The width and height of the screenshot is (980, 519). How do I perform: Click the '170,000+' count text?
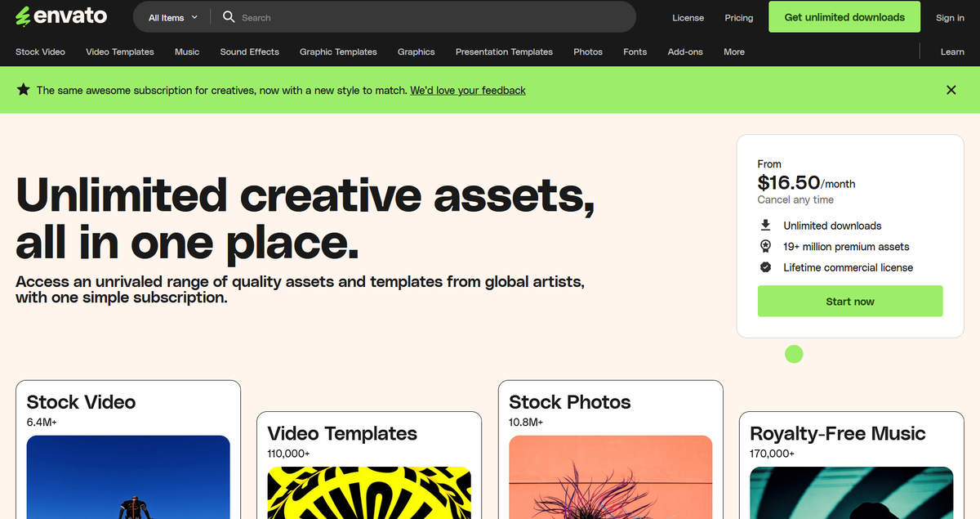pyautogui.click(x=772, y=453)
